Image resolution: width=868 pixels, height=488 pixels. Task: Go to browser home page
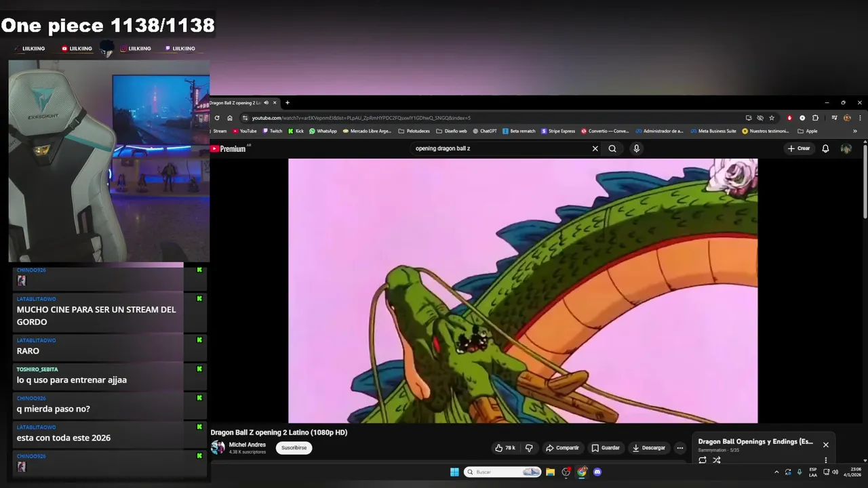[230, 118]
